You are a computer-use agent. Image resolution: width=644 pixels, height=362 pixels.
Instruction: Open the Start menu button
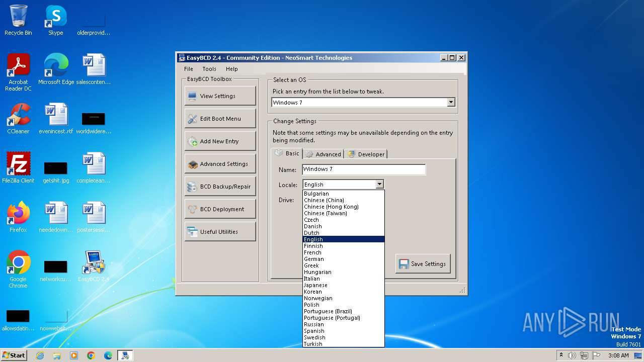(x=14, y=355)
